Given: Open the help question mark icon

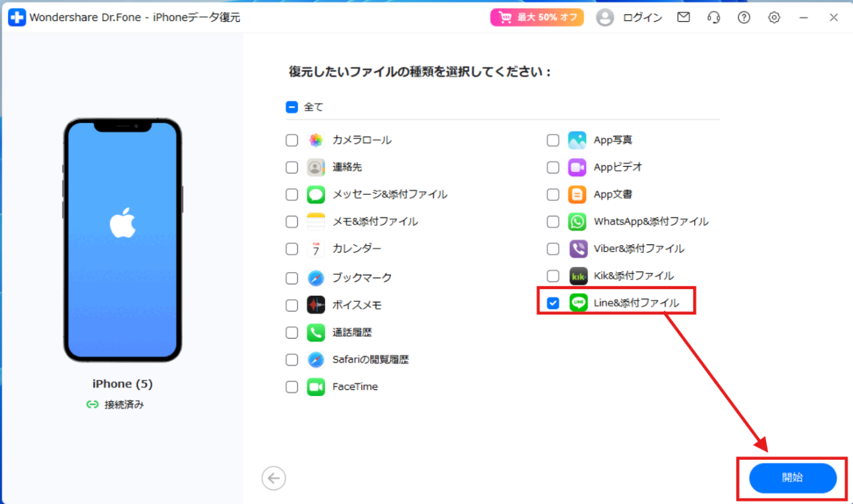Looking at the screenshot, I should [744, 18].
